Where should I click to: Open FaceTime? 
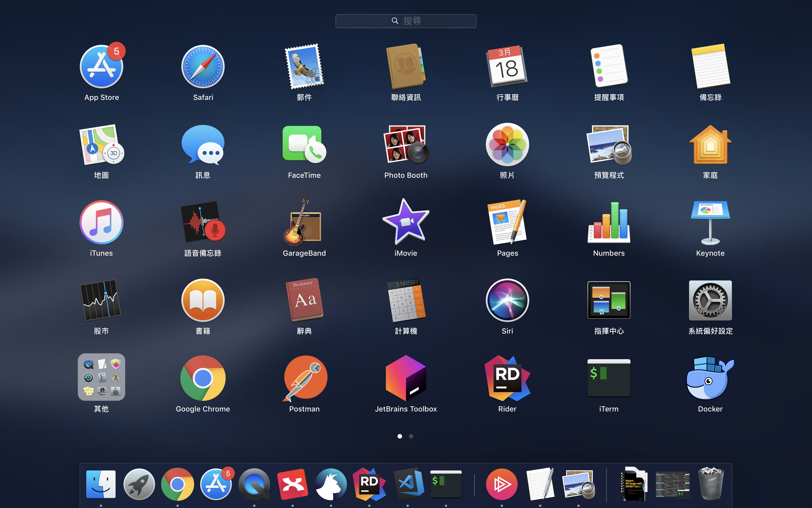tap(304, 144)
